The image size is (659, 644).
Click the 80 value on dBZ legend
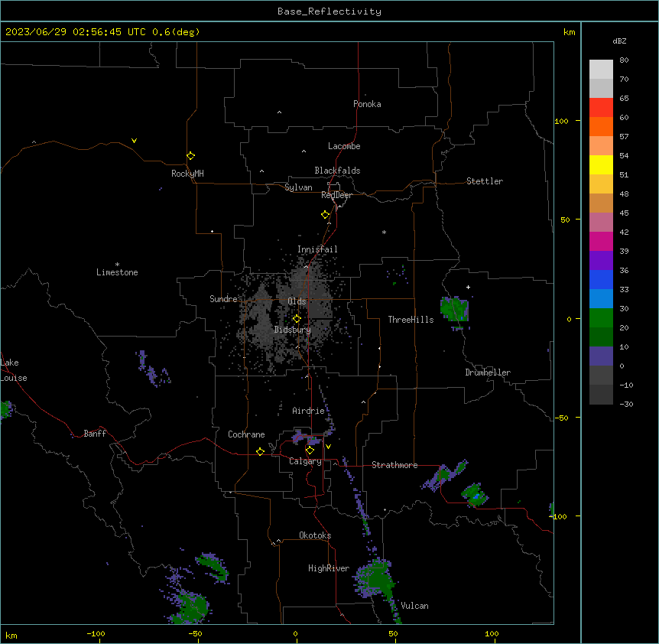point(624,60)
